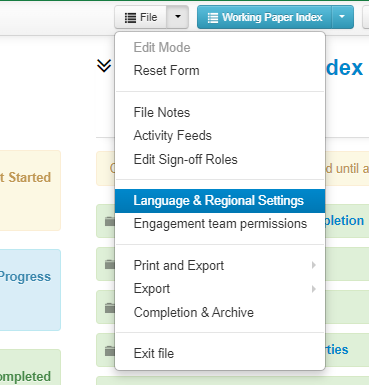Open the File dropdown arrow
Screen dimensions: 369x385
pyautogui.click(x=178, y=17)
